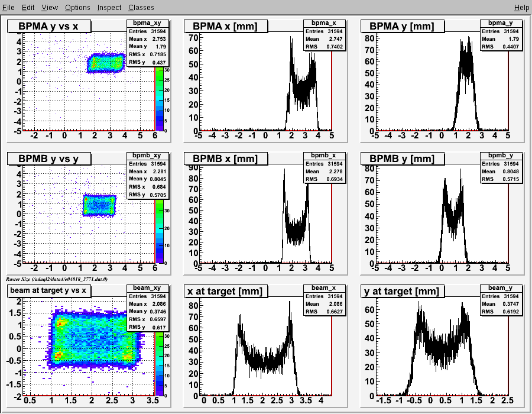532x414 pixels.
Task: Open the Inspect menu
Action: [109, 8]
